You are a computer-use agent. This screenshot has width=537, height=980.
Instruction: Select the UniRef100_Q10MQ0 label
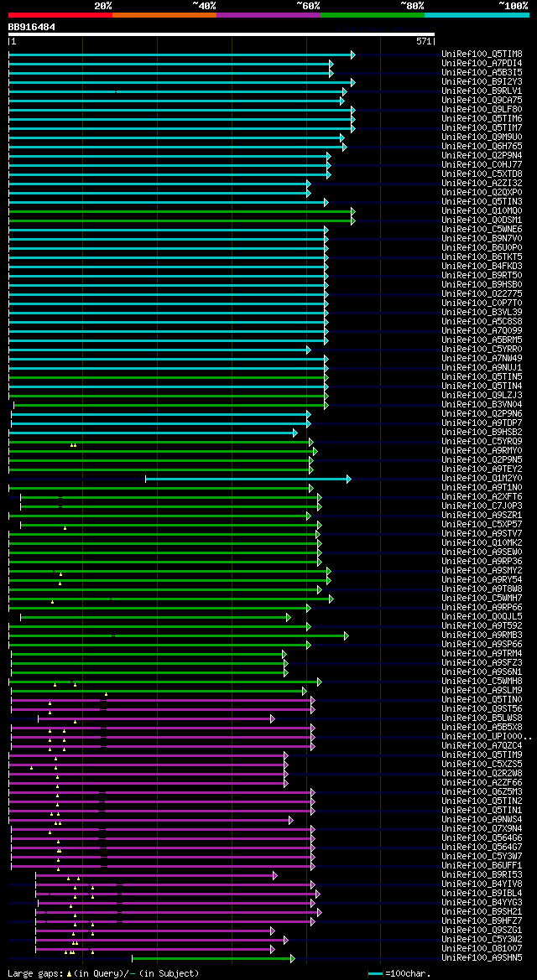[482, 211]
